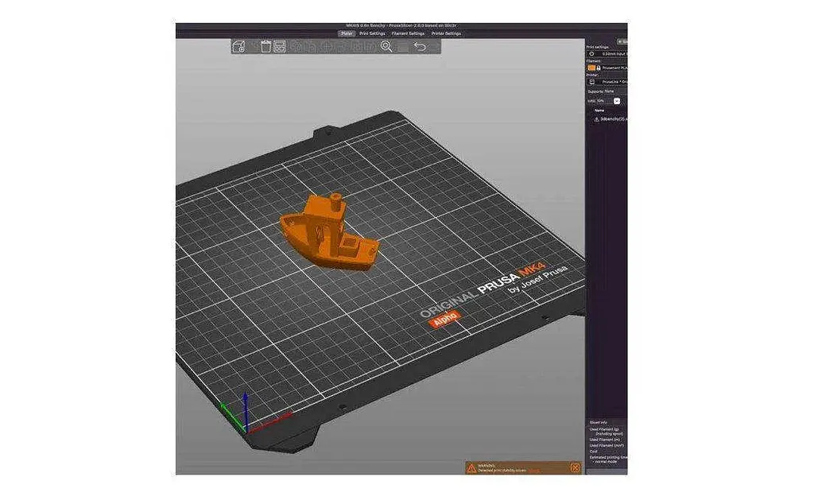Click the Undo arrow icon
Viewport: 814px width, 504px height.
coord(421,48)
